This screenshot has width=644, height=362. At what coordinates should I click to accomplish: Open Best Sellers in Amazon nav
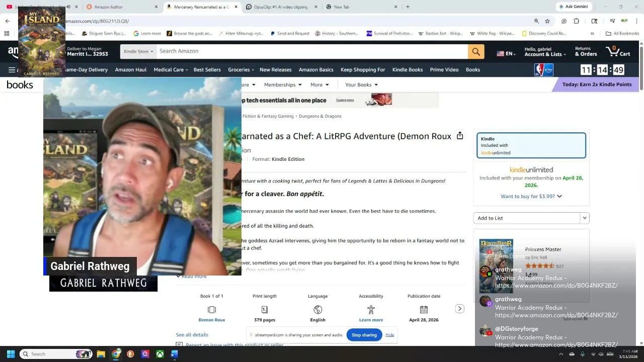[207, 70]
